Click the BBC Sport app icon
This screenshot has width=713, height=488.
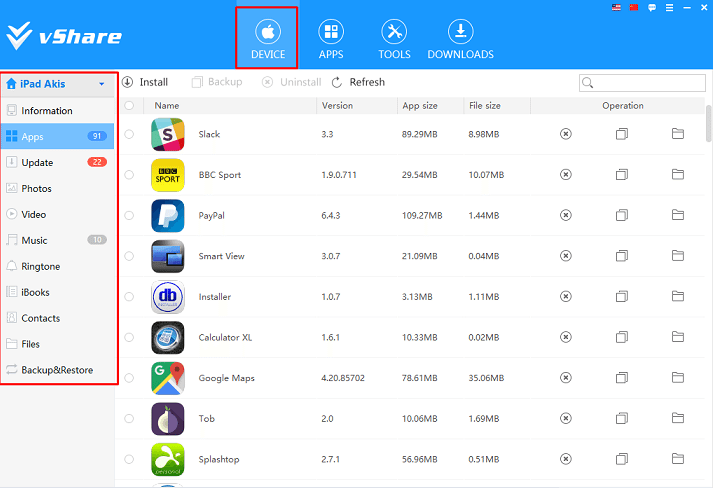coord(167,175)
